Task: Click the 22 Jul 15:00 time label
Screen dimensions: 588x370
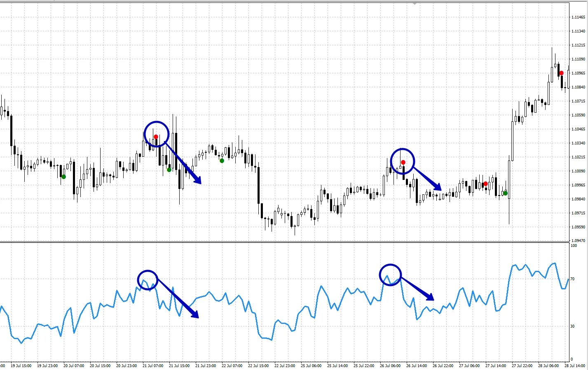Action: click(258, 365)
